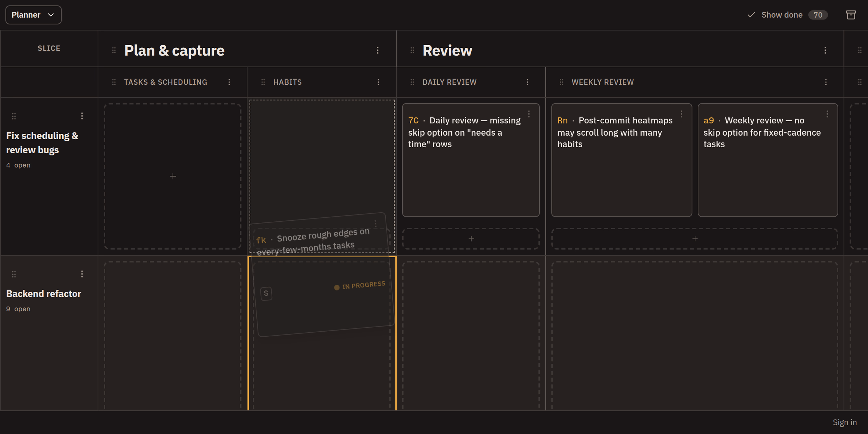Open Daily Review options menu
Screen dimensions: 868x434
[528, 82]
